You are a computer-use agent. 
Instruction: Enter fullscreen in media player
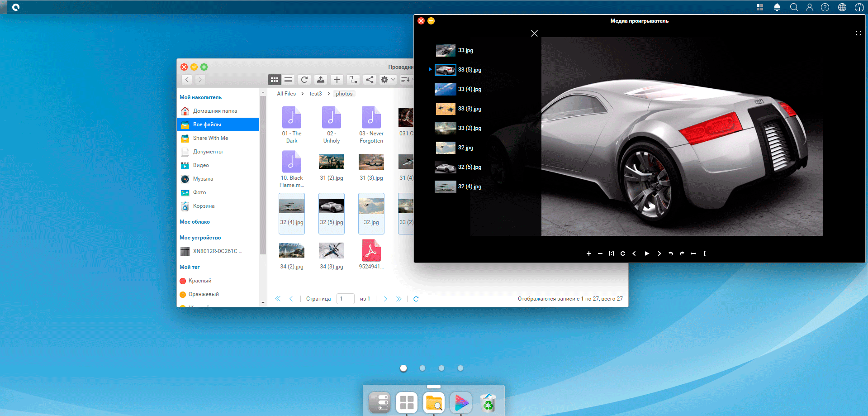[858, 33]
